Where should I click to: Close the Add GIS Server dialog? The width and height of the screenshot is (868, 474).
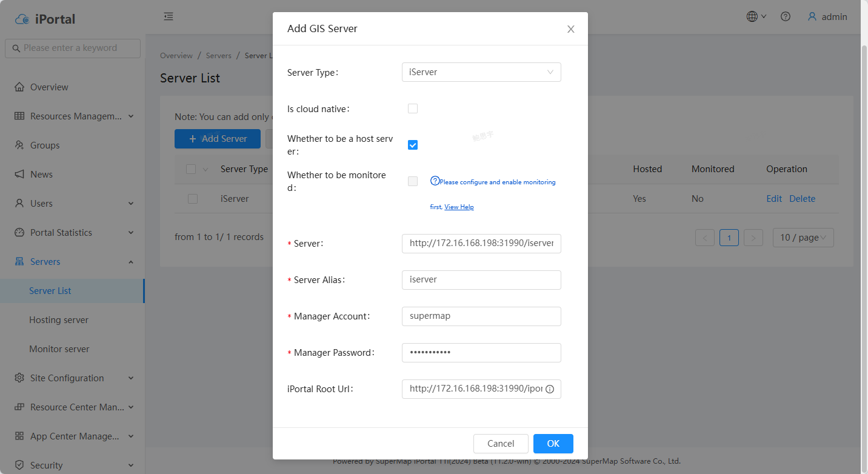click(570, 29)
